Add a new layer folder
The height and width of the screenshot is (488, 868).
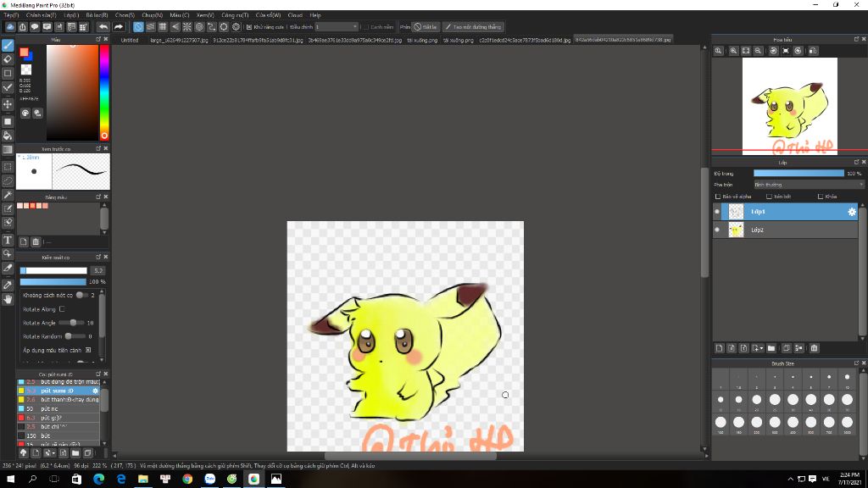771,348
